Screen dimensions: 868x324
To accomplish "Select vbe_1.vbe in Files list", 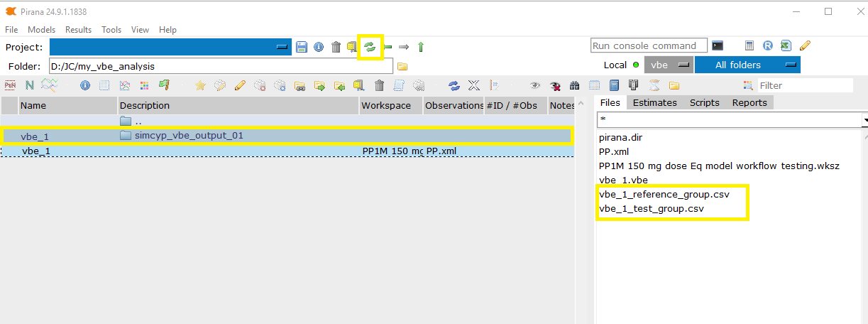I will [623, 180].
